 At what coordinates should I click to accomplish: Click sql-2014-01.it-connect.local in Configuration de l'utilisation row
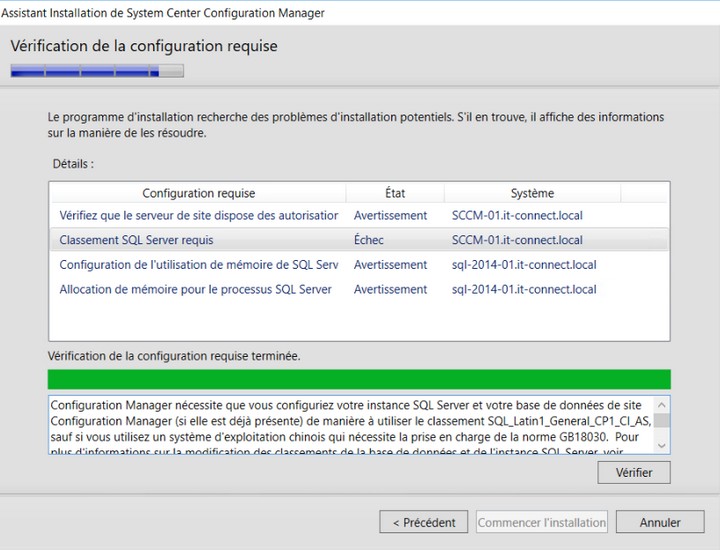point(524,265)
